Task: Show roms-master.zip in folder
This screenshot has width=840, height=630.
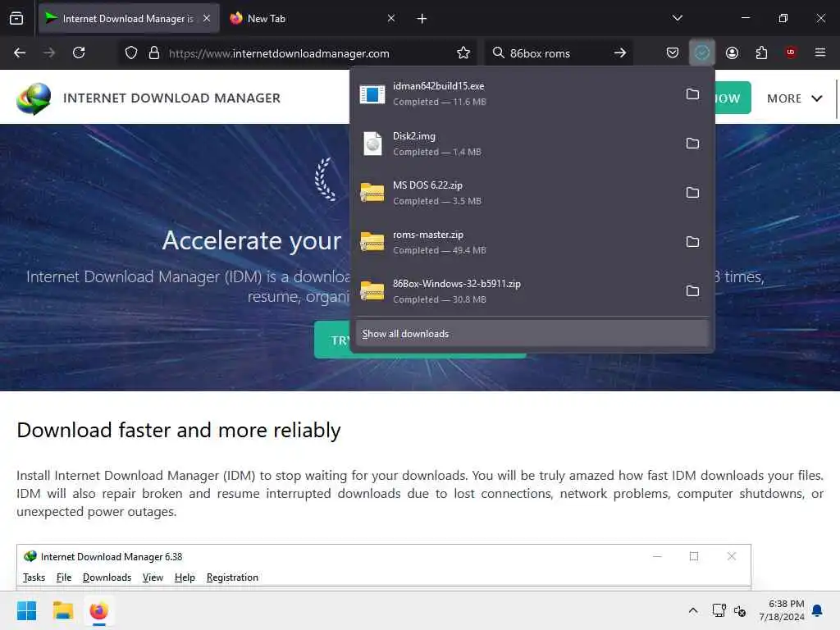Action: [x=692, y=242]
